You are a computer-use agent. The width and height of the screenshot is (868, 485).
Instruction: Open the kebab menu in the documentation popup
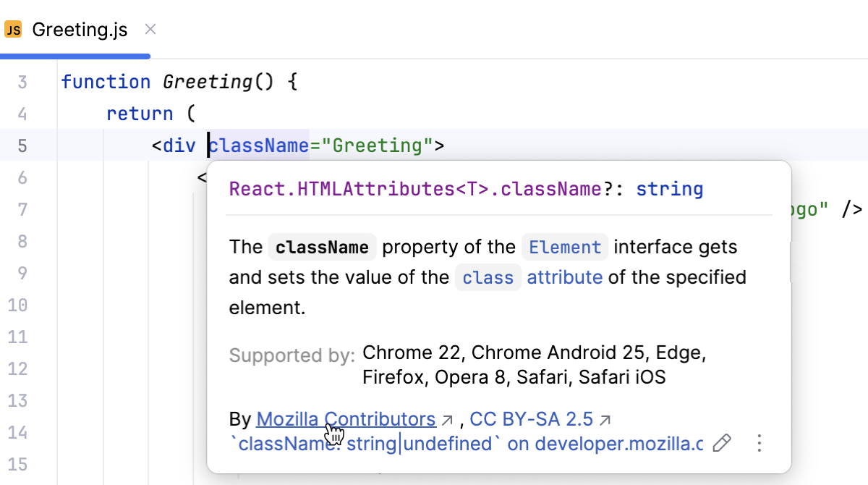[759, 443]
